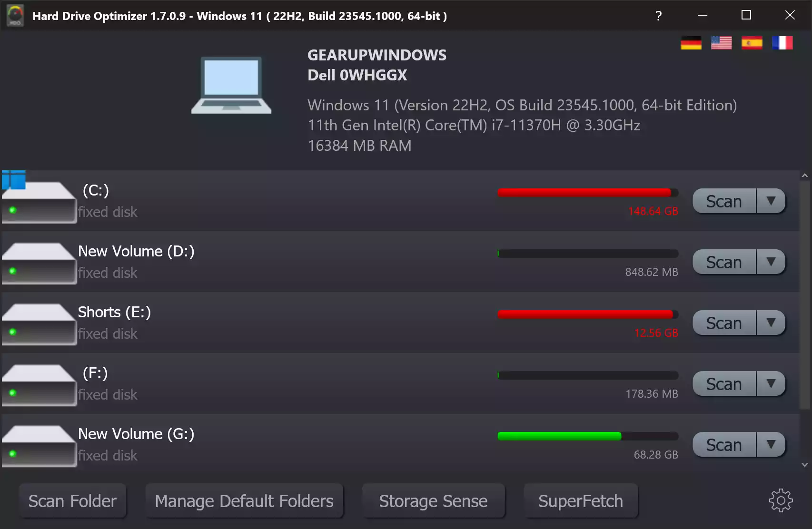Expand the Scan dropdown for Shorts (E:)
Image resolution: width=812 pixels, height=529 pixels.
click(x=771, y=323)
